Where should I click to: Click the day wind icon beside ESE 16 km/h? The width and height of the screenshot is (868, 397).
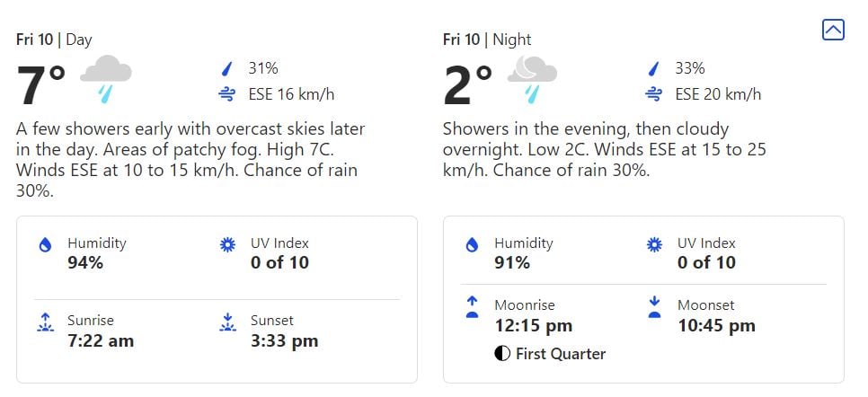pos(226,94)
